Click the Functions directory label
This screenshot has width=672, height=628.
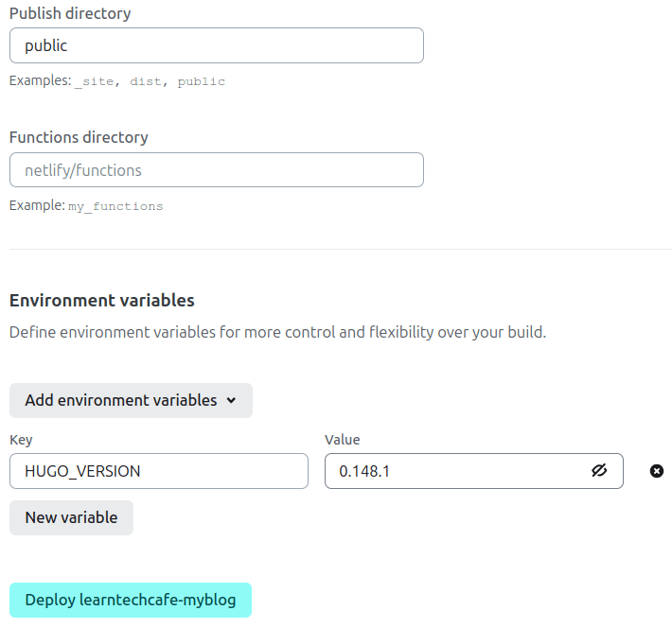pos(79,137)
